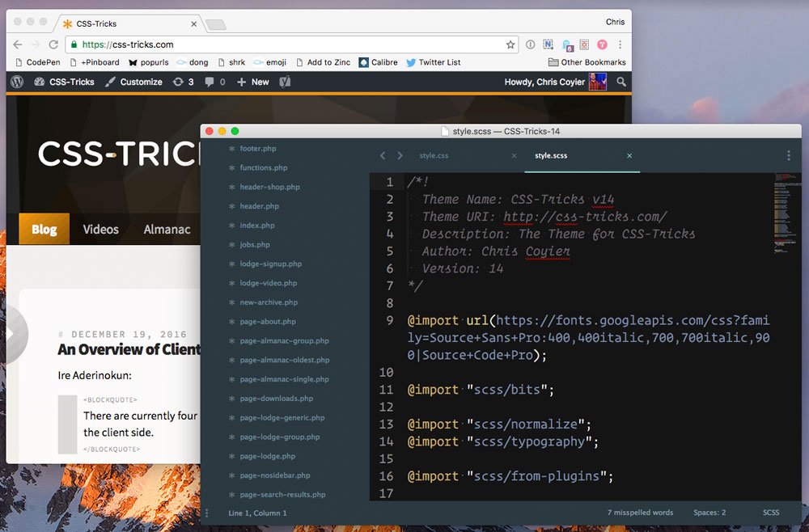The image size is (809, 532).
Task: Place cursor on the scss/normalize import line
Action: point(499,424)
